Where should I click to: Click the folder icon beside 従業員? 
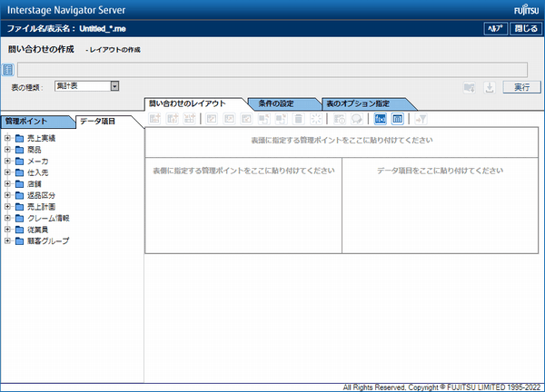19,230
